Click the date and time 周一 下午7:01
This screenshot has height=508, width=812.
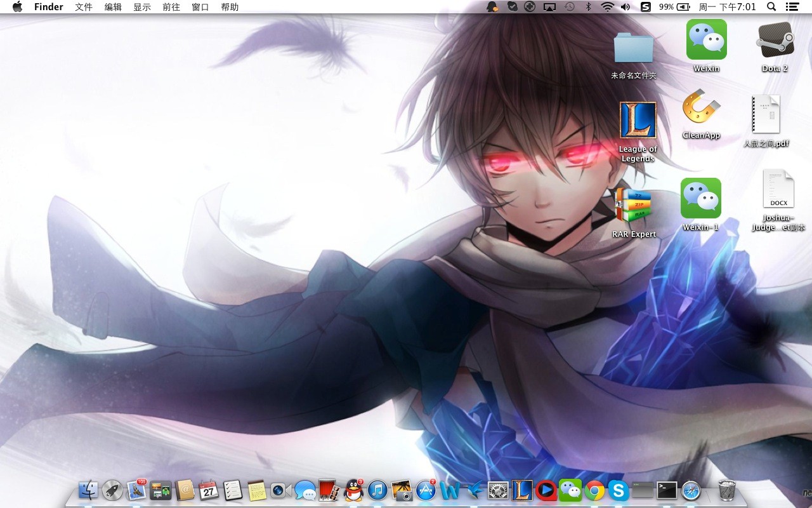pos(727,7)
